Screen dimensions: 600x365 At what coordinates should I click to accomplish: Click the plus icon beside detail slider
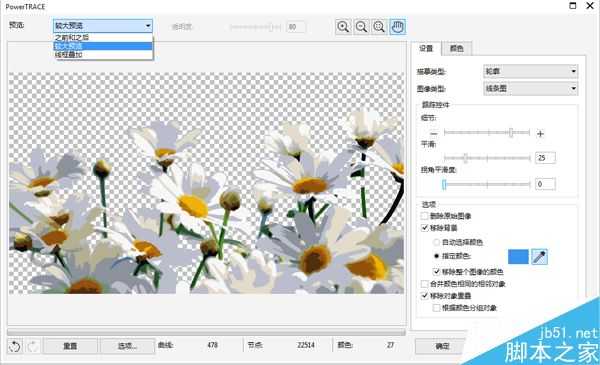pyautogui.click(x=540, y=134)
